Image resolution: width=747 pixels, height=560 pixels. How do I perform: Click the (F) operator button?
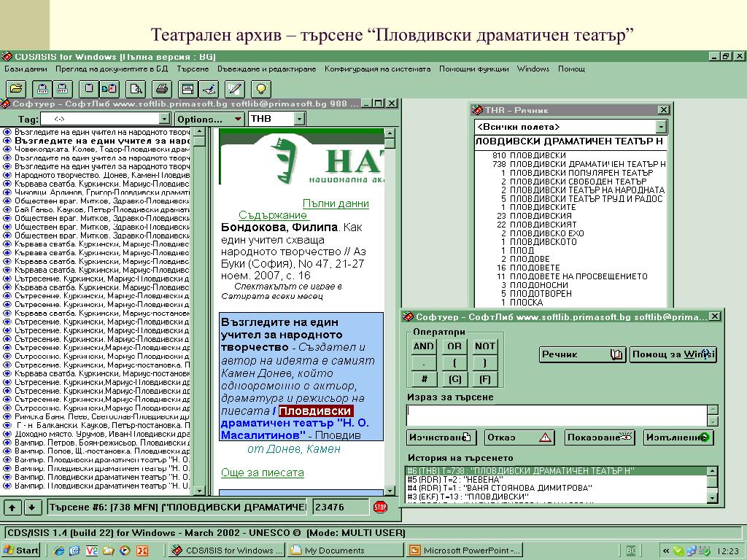pos(484,379)
